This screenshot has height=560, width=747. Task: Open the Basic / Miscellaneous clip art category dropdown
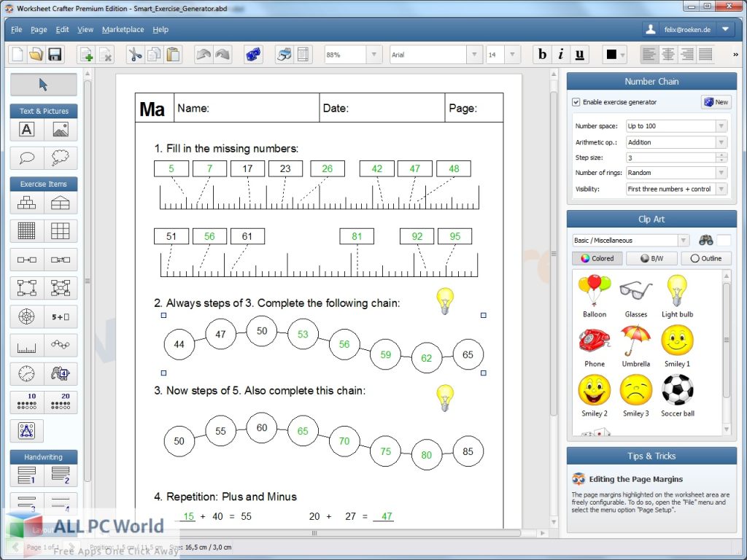pyautogui.click(x=683, y=240)
